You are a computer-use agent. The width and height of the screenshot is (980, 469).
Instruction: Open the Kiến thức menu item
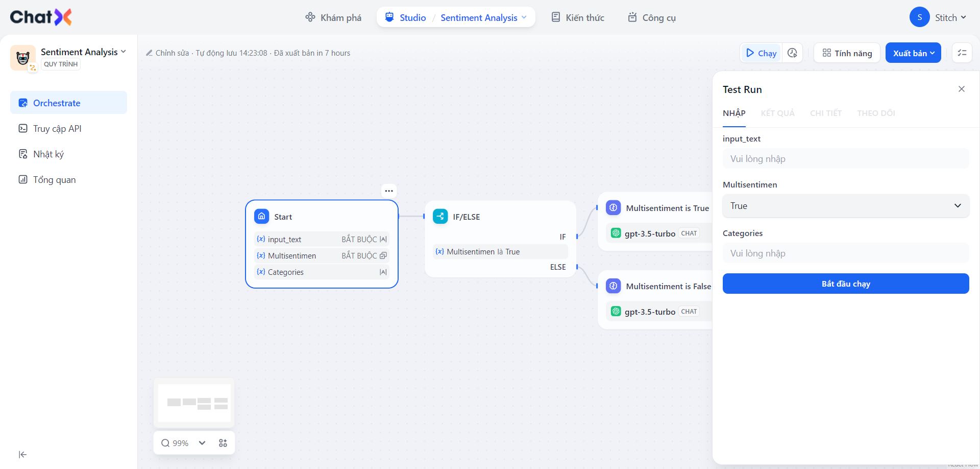578,18
